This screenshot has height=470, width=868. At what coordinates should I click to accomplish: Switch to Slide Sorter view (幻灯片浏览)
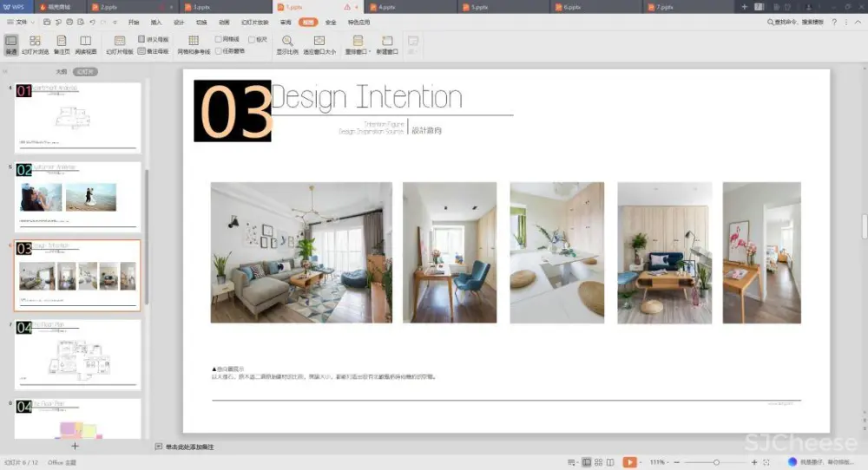click(x=35, y=44)
